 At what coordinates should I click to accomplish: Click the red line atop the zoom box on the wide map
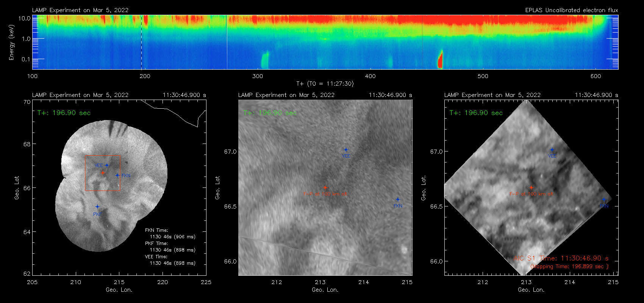pyautogui.click(x=103, y=155)
